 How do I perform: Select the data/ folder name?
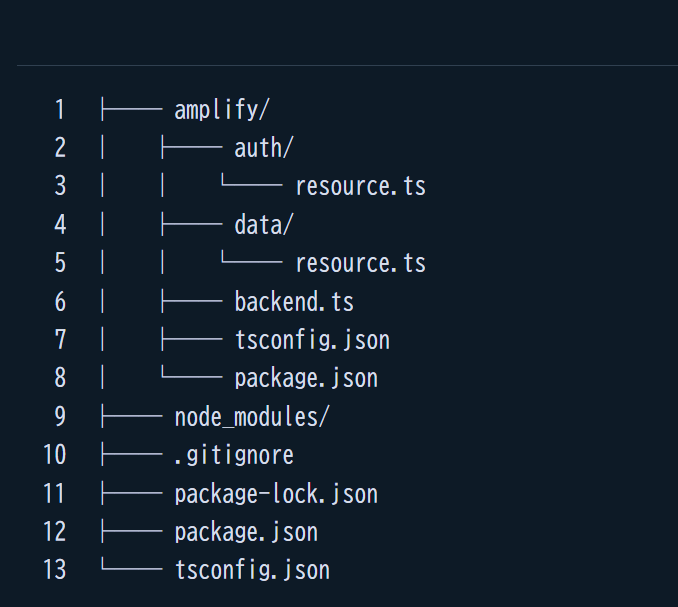click(264, 225)
